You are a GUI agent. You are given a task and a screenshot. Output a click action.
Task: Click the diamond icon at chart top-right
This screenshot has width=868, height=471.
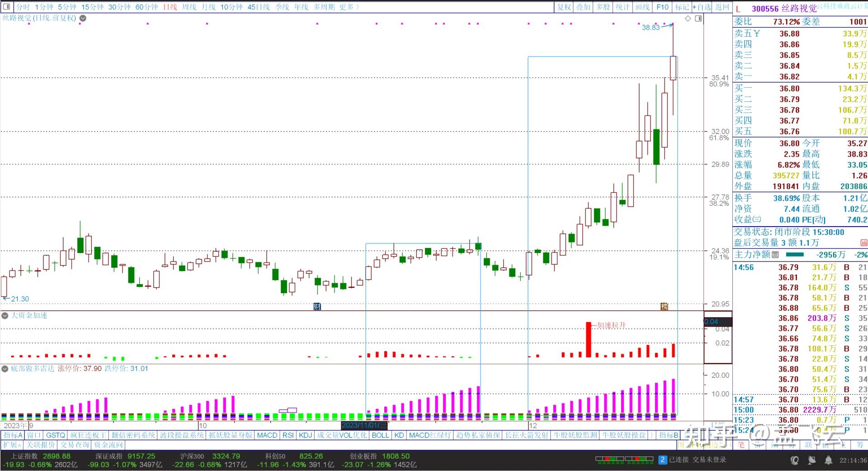[x=688, y=19]
